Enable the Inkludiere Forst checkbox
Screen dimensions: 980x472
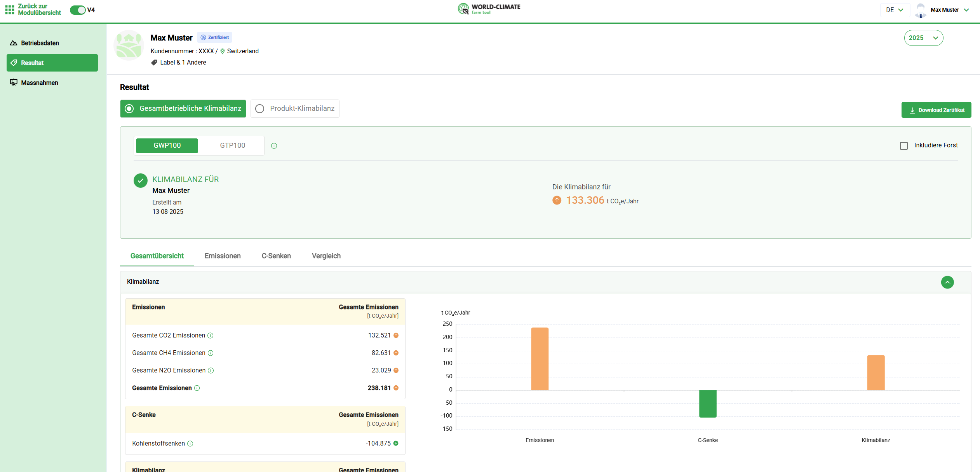(904, 146)
